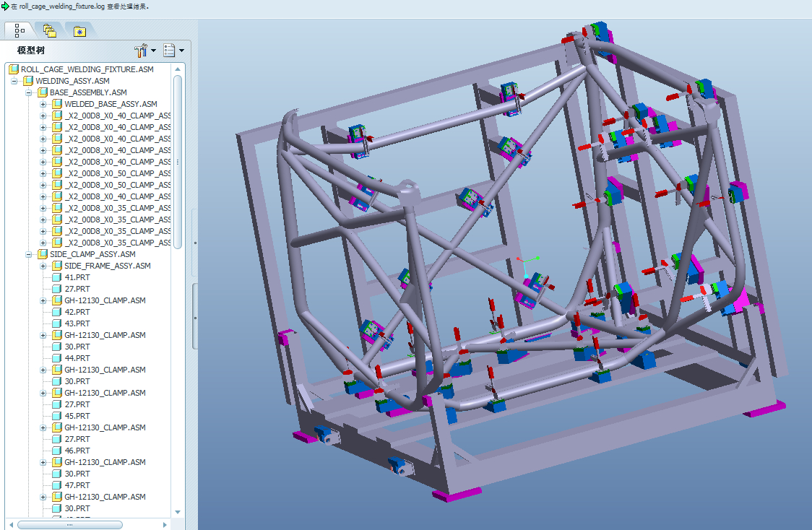Click the BASE_ASSEMBLY.ASM assembly icon

point(43,92)
